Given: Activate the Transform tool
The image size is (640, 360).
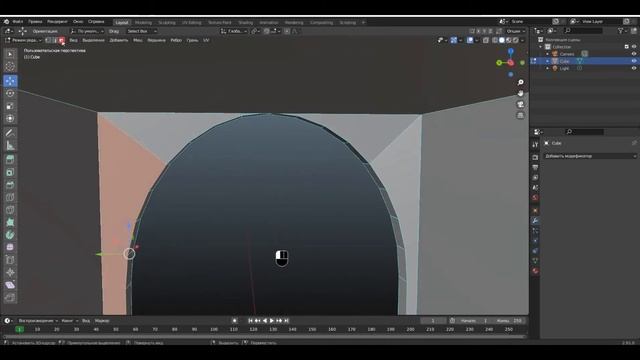Looking at the screenshot, I should pos(10,119).
